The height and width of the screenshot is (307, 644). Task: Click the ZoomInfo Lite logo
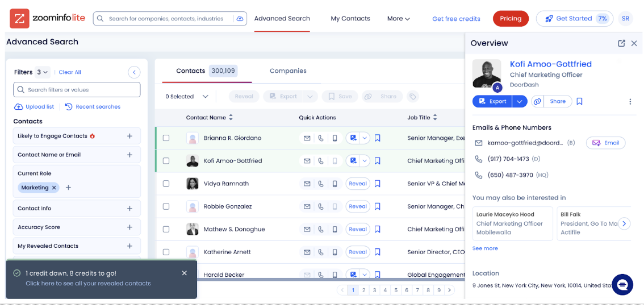pyautogui.click(x=48, y=19)
